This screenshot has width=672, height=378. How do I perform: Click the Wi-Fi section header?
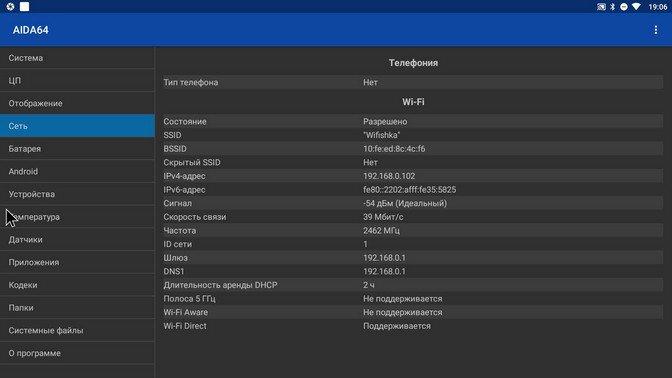(x=413, y=102)
